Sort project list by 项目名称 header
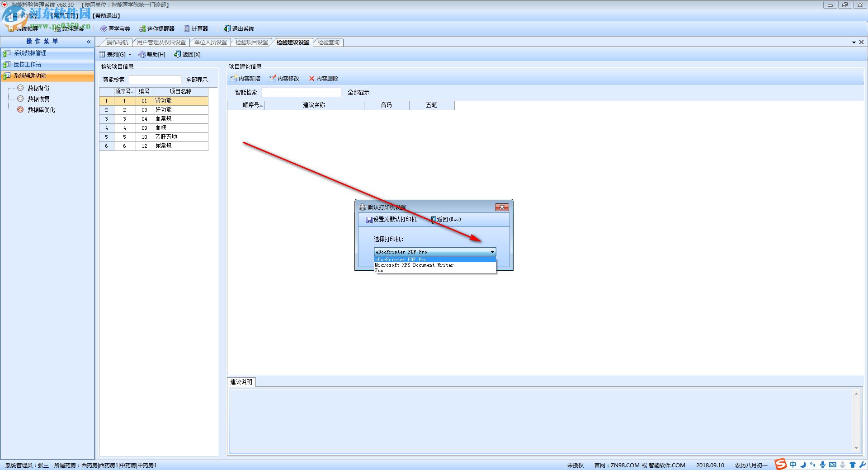 click(181, 92)
